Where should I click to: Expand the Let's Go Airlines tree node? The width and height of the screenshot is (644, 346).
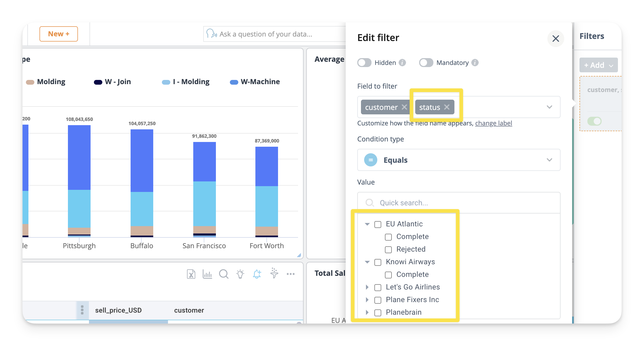(367, 287)
